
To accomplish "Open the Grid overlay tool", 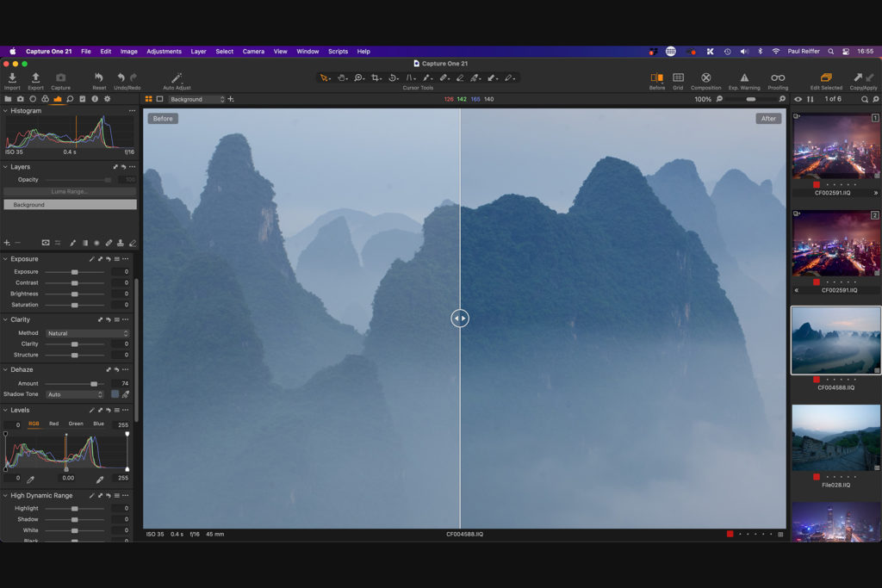I will (678, 77).
